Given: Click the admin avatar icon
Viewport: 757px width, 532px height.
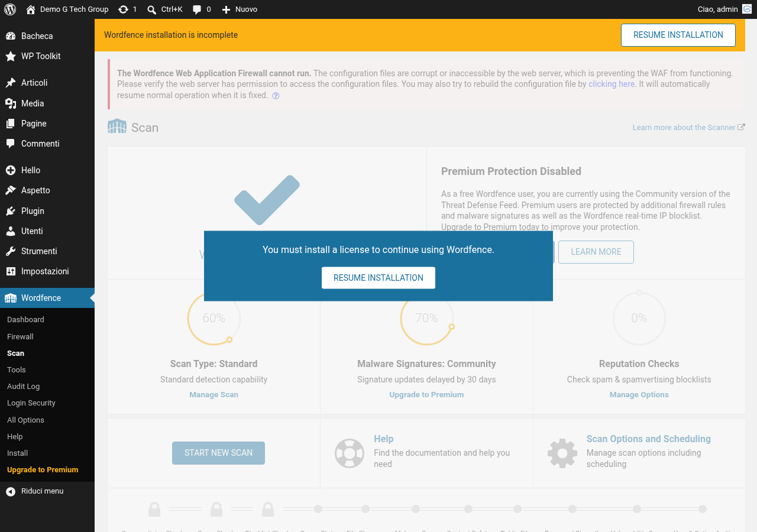Looking at the screenshot, I should [747, 9].
